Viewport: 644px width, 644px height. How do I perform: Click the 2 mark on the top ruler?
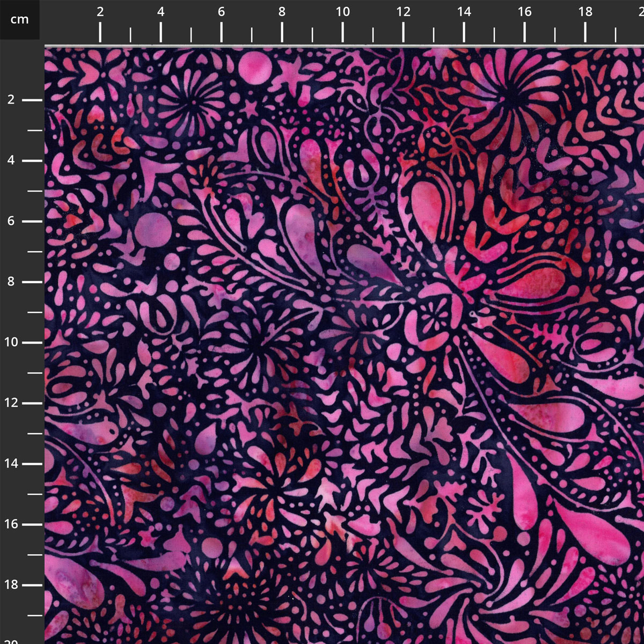(100, 12)
